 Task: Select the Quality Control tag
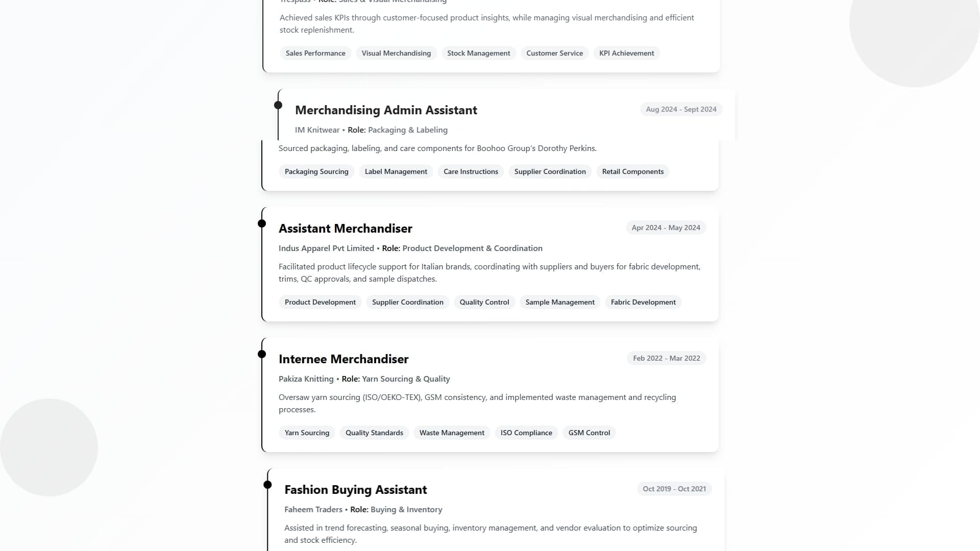(484, 302)
